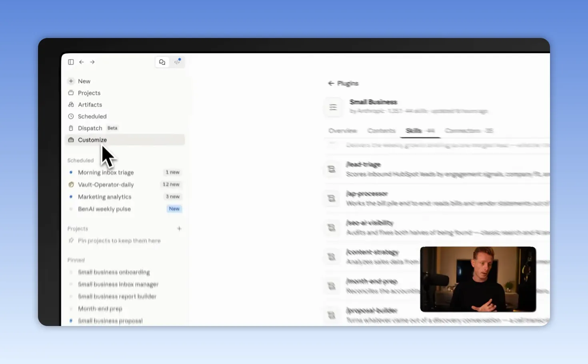Image resolution: width=588 pixels, height=364 pixels.
Task: Click the /content-strategy skill icon
Action: tap(332, 257)
